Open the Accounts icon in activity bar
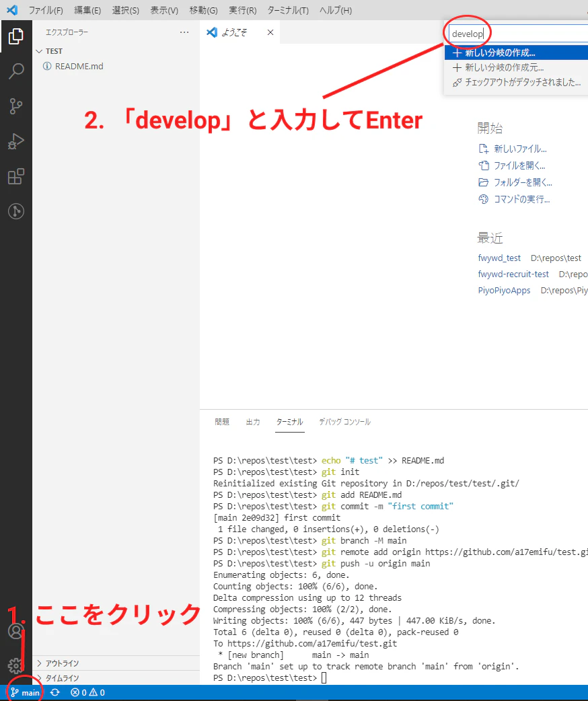The width and height of the screenshot is (588, 701). 16,631
